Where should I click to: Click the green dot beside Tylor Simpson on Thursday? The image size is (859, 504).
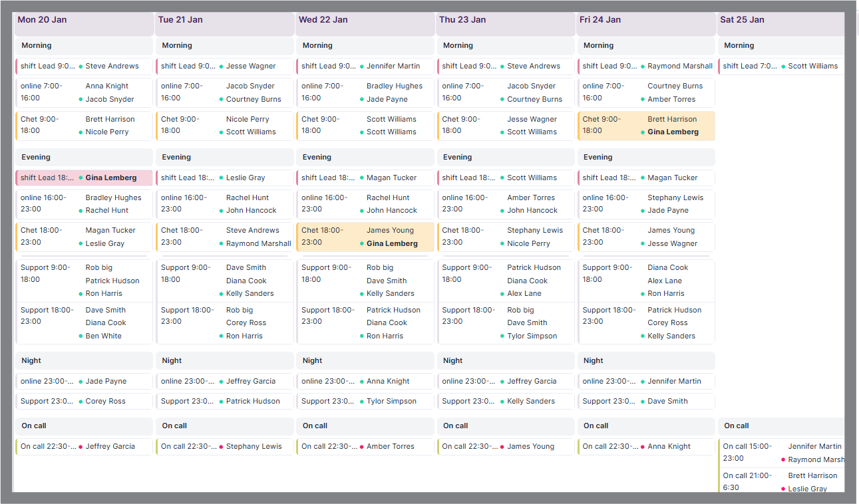click(502, 336)
